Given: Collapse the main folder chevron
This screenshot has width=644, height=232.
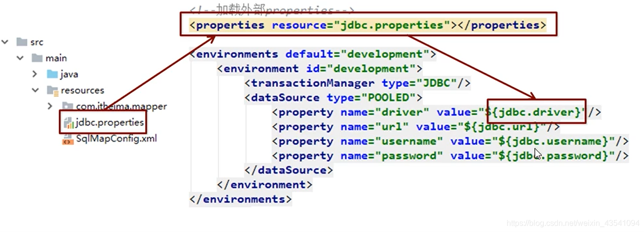Looking at the screenshot, I should point(20,58).
